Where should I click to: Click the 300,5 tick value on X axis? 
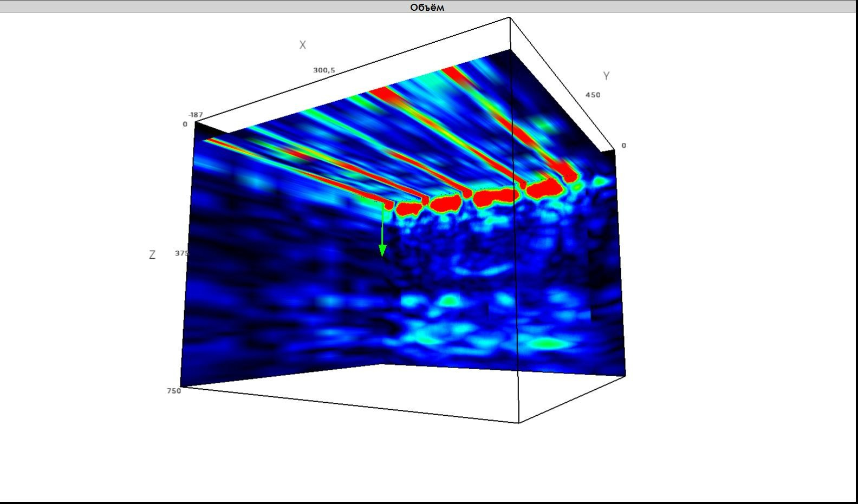tap(324, 70)
